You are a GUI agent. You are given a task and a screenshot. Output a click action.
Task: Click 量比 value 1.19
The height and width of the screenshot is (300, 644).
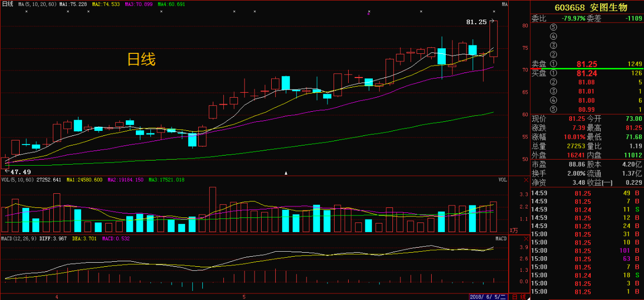(635, 146)
